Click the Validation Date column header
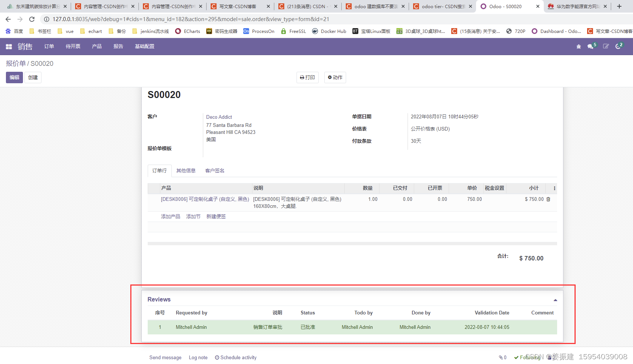The height and width of the screenshot is (364, 633). pyautogui.click(x=492, y=313)
